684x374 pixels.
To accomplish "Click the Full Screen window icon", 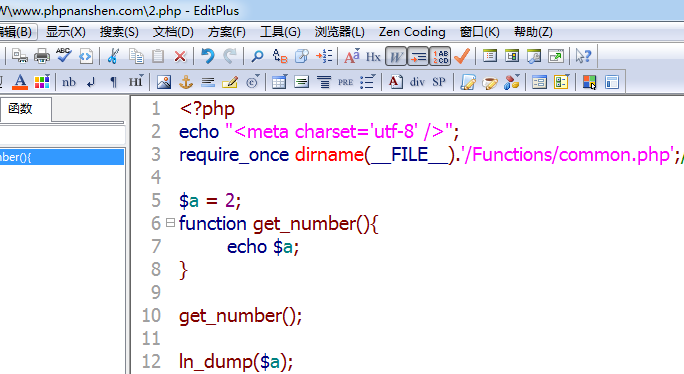I will (x=556, y=56).
